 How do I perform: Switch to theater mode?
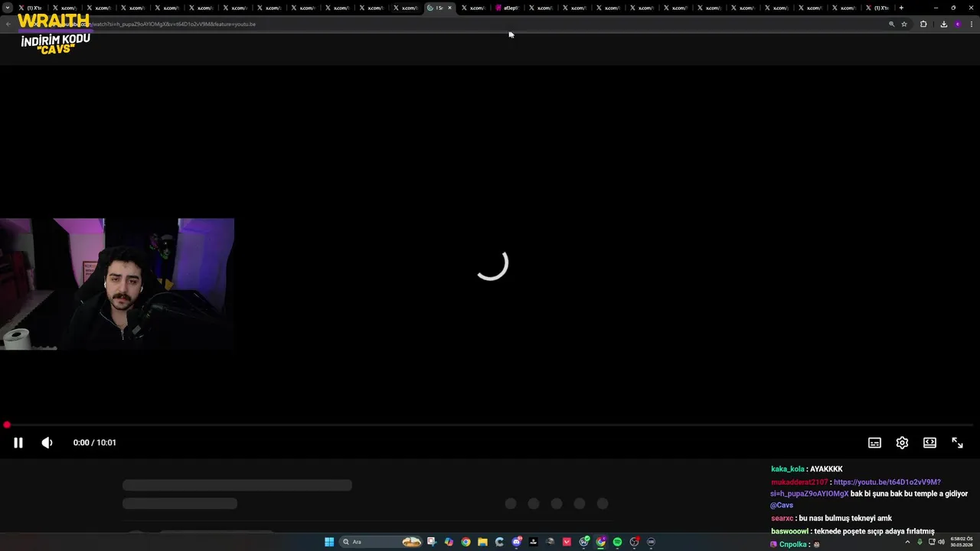pos(929,442)
